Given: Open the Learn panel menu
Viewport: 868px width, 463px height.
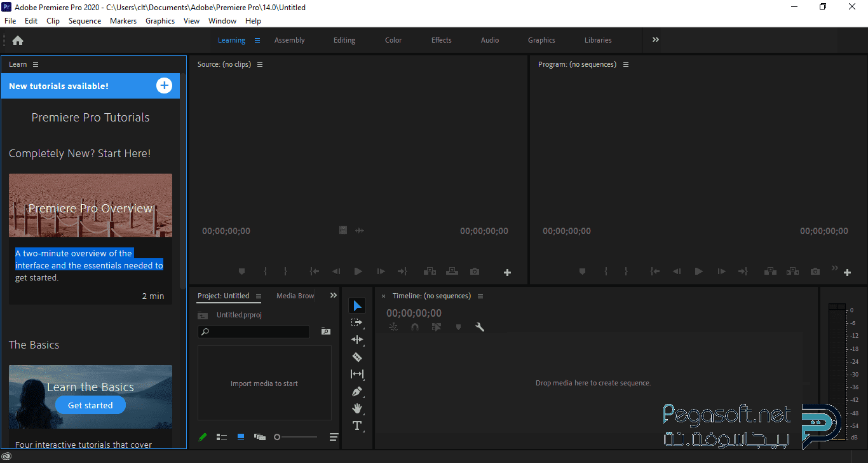Looking at the screenshot, I should click(36, 64).
